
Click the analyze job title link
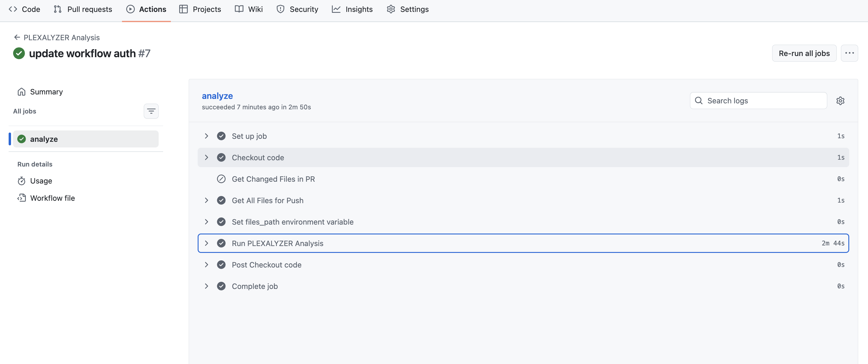click(x=217, y=96)
